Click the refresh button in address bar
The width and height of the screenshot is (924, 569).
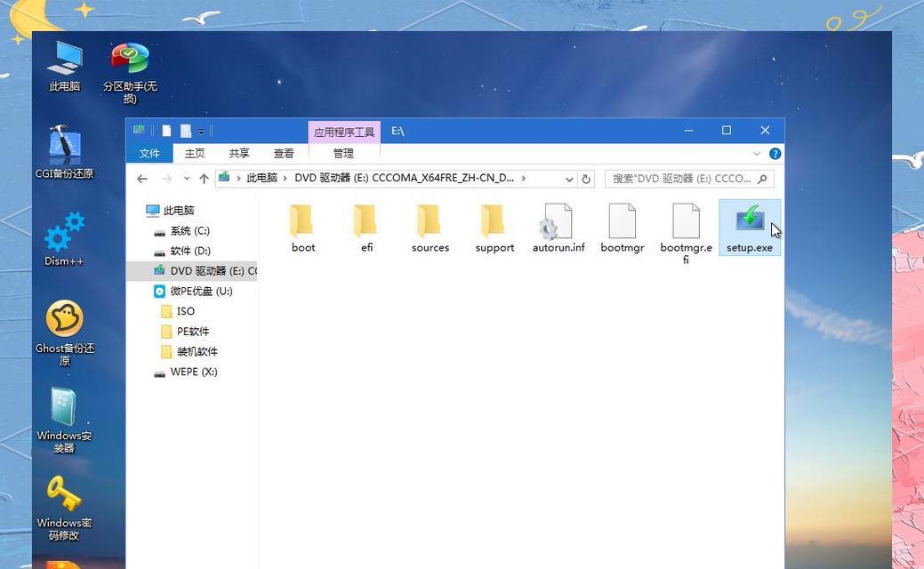(586, 179)
